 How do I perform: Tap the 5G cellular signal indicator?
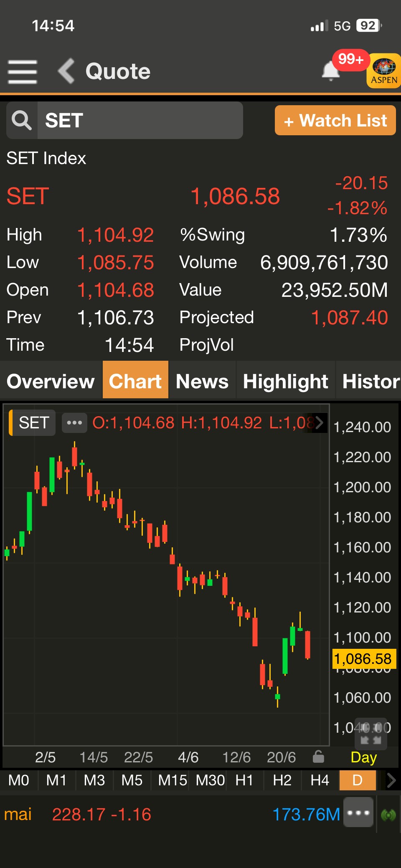[331, 26]
